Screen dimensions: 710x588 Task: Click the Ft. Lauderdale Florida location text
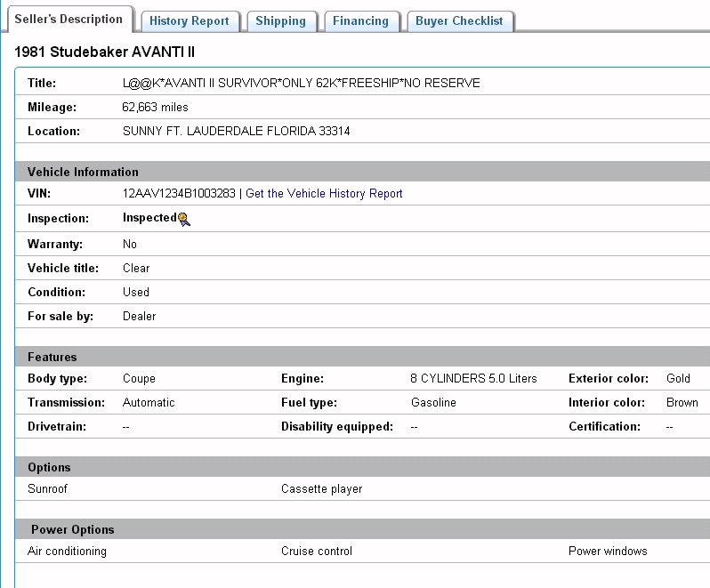pos(236,132)
